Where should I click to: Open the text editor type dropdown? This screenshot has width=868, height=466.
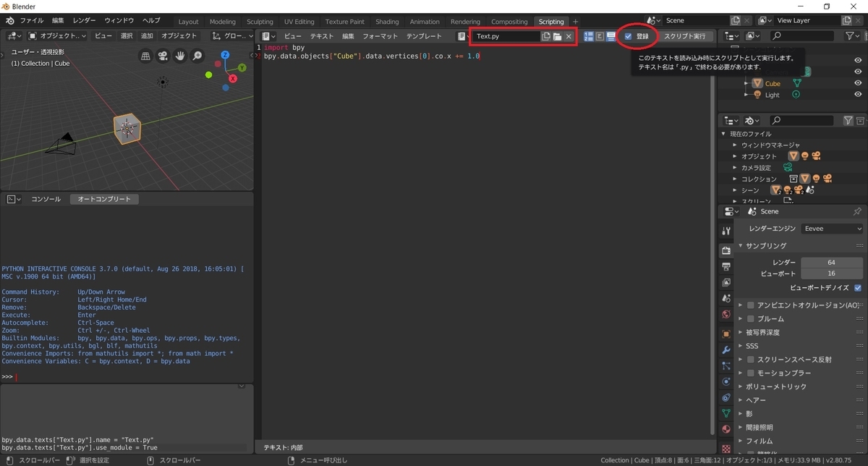269,36
